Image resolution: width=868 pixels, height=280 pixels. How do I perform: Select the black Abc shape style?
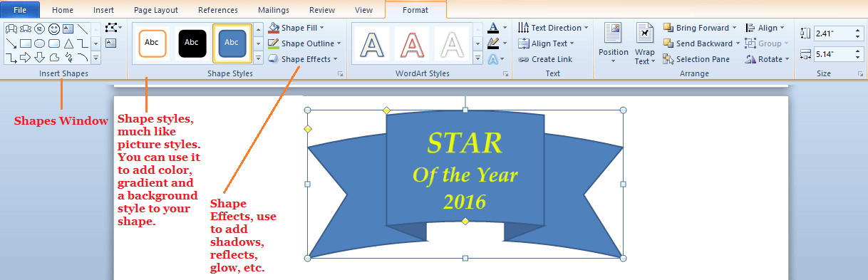[x=192, y=43]
